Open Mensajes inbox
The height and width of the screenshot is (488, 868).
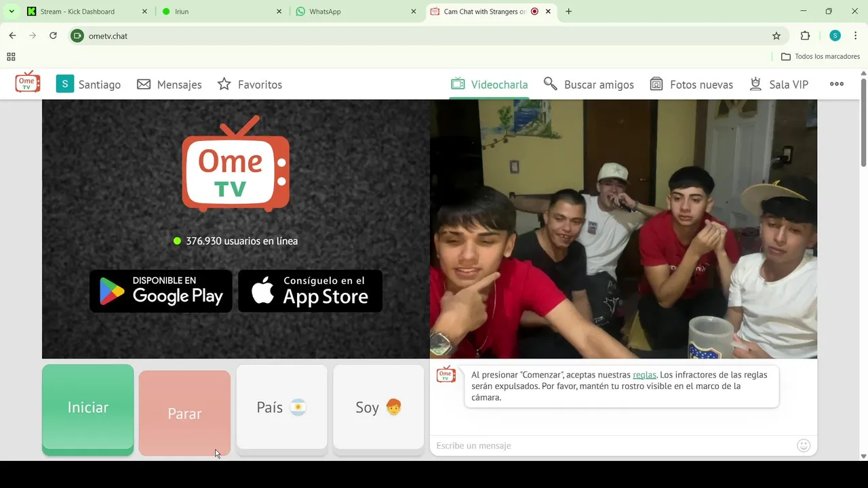point(170,85)
